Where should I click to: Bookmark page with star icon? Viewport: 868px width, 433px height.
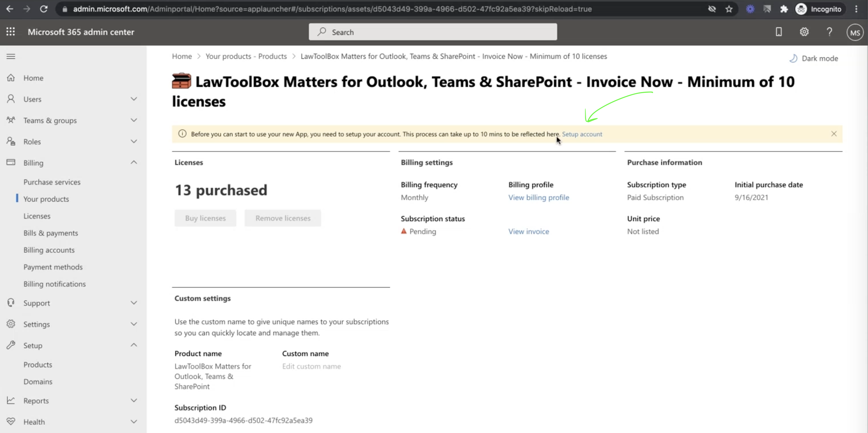pos(729,9)
